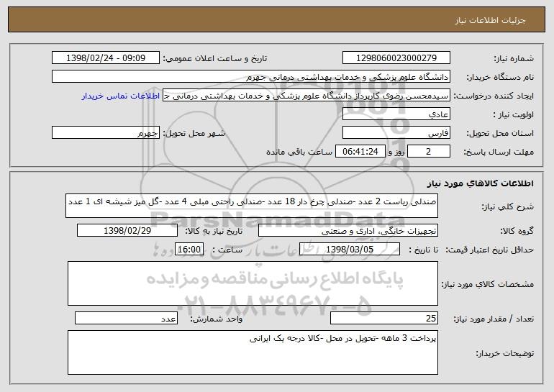Click the تعداد / مقدار مورد نیاز label
The image size is (554, 392).
point(494,319)
